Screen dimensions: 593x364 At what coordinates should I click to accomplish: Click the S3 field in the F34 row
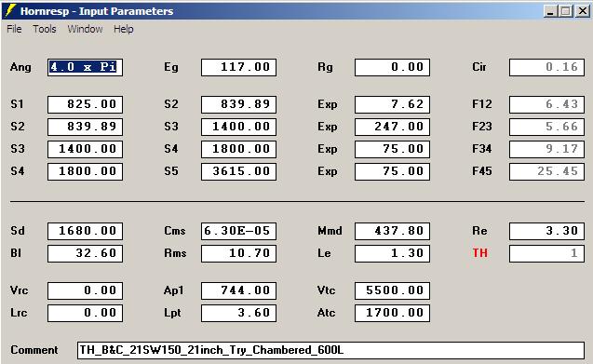coord(85,149)
